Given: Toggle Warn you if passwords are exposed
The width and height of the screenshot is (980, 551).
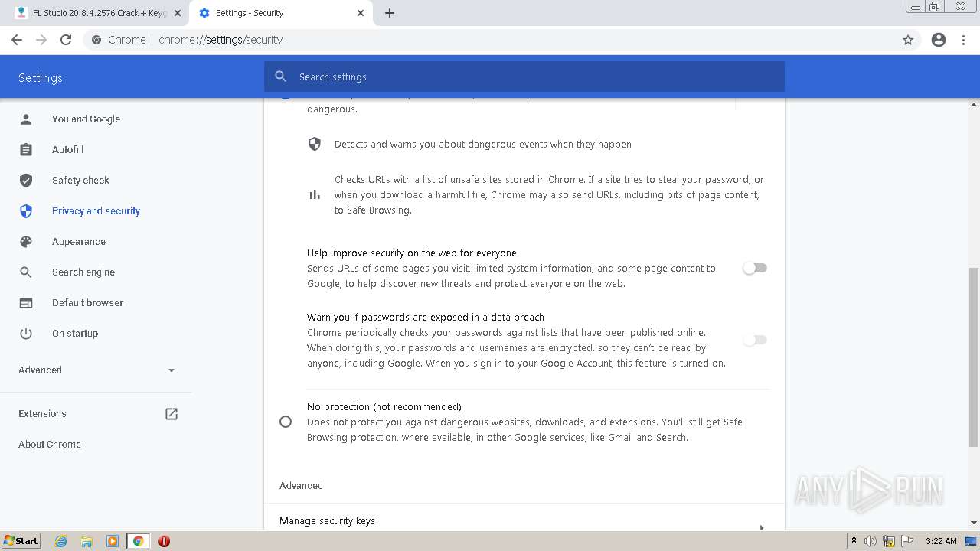Looking at the screenshot, I should pos(755,340).
